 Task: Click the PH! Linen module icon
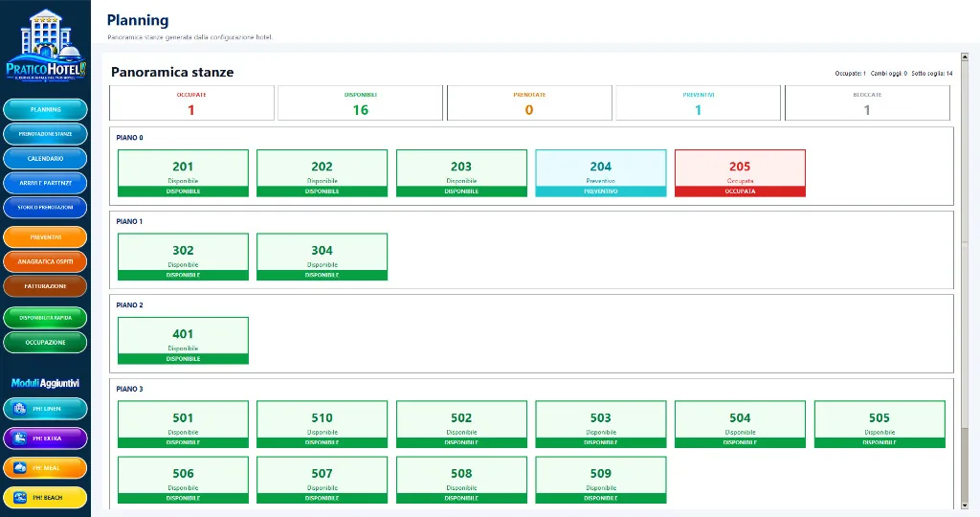click(x=19, y=409)
